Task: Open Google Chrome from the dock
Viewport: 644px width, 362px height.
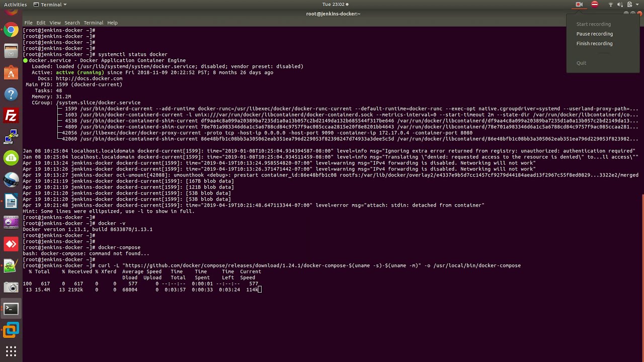Action: (x=11, y=30)
